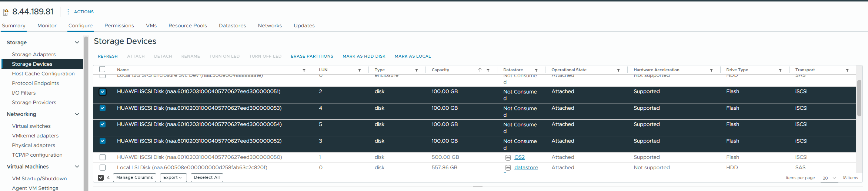Click the Type column filter funnel
The height and width of the screenshot is (191, 868).
[417, 70]
